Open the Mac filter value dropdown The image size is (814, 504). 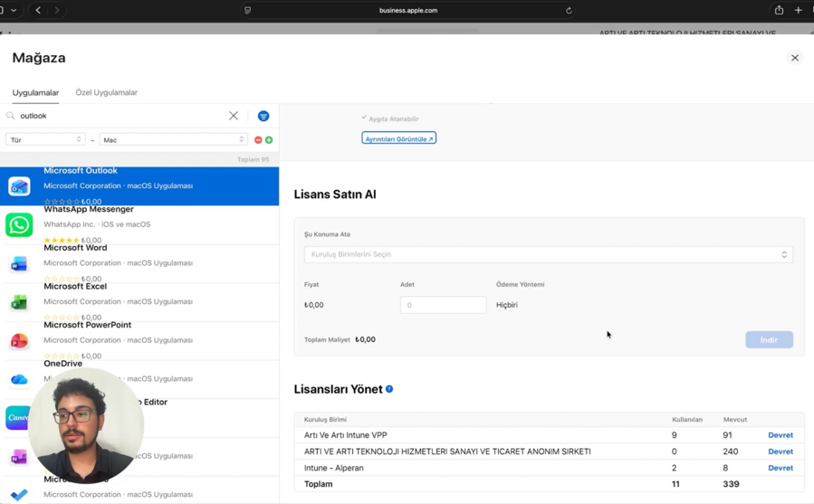tap(173, 139)
